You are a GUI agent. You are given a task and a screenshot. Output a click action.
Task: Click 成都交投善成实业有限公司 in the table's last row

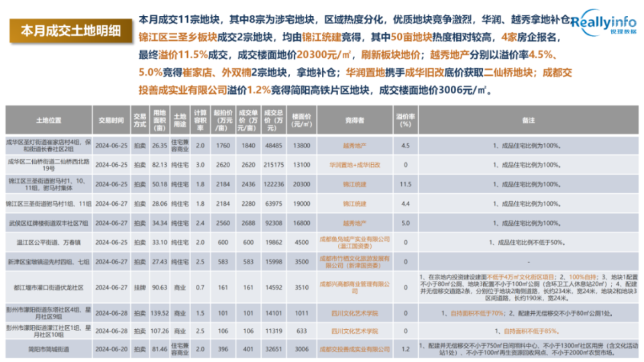(355, 349)
